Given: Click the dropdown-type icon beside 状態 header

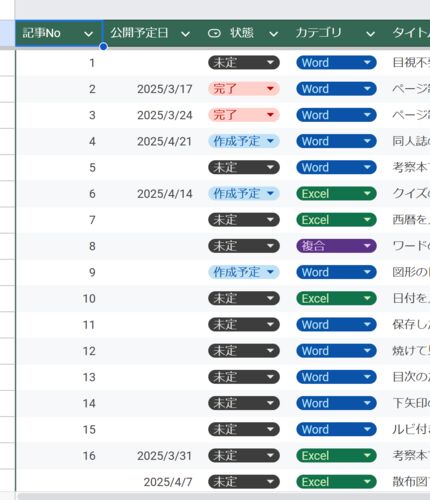Looking at the screenshot, I should tap(214, 33).
